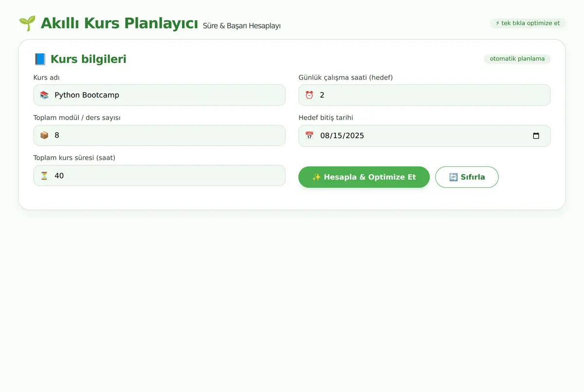
Task: Click the 'Süre & Başarı Hesaplayı' subtitle
Action: pyautogui.click(x=242, y=25)
